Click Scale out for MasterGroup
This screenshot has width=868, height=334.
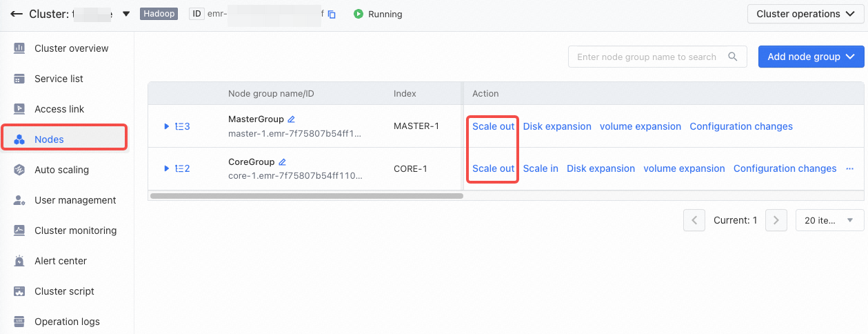[494, 126]
